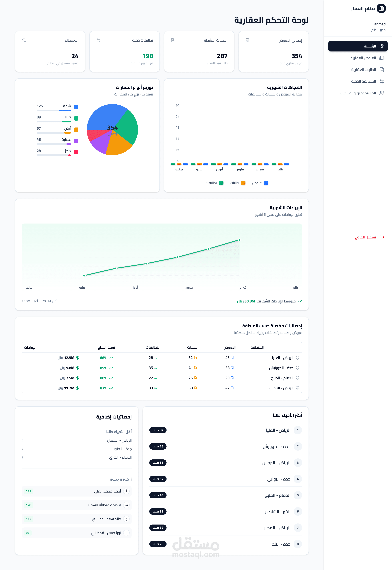Click the building logo icon beside نظام العقار
Screen dimensions: 392x570
point(381,9)
